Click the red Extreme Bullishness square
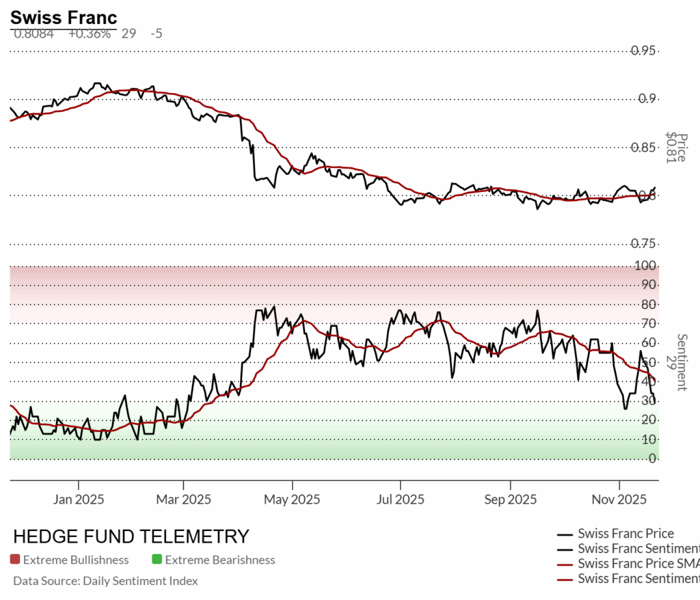 coord(15,560)
